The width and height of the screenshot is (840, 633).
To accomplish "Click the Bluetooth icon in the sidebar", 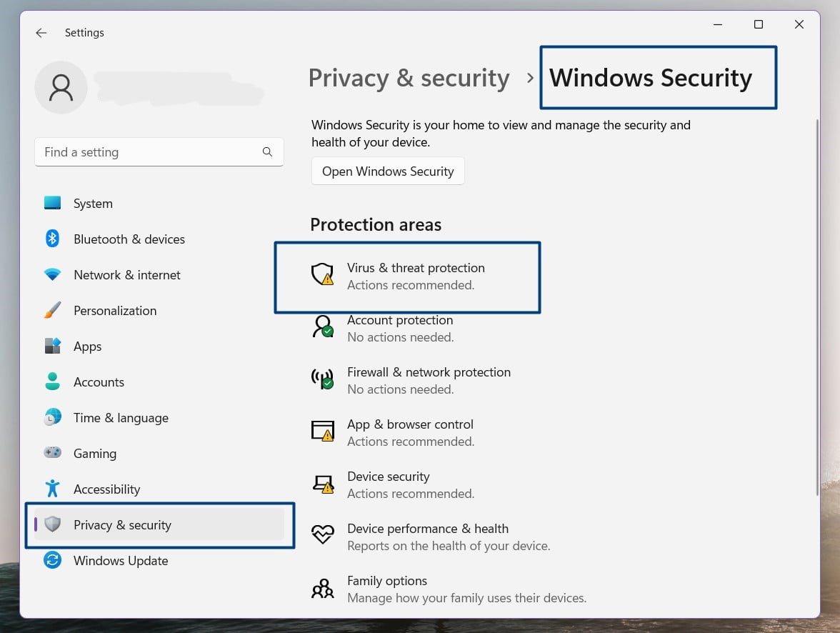I will [x=52, y=239].
